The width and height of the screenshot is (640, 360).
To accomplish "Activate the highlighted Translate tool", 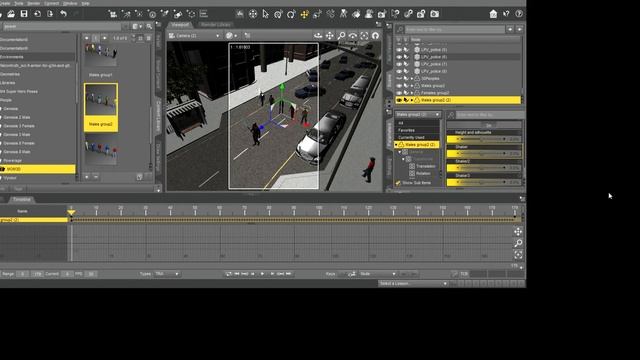I will 304,14.
